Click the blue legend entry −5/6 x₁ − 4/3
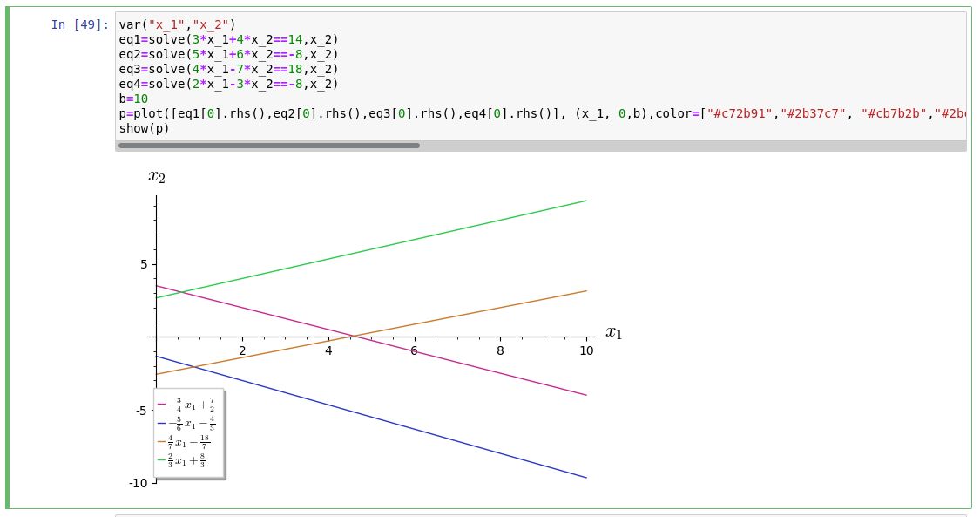 tap(186, 422)
